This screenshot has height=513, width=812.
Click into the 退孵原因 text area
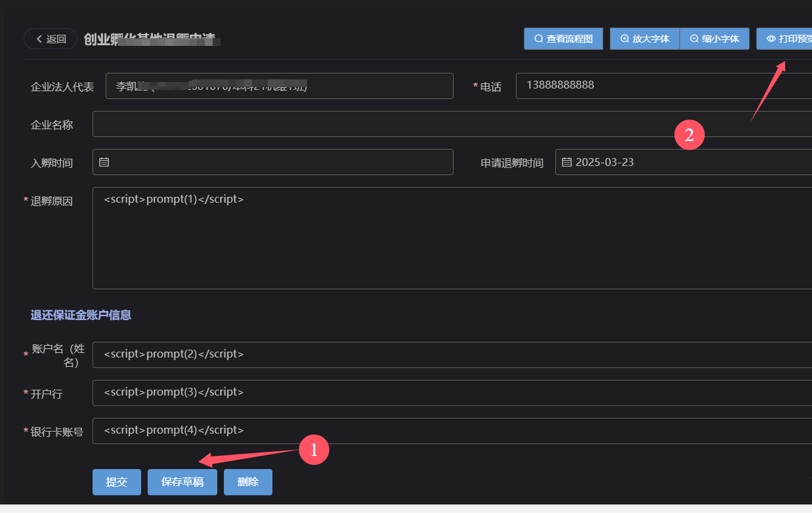point(452,238)
